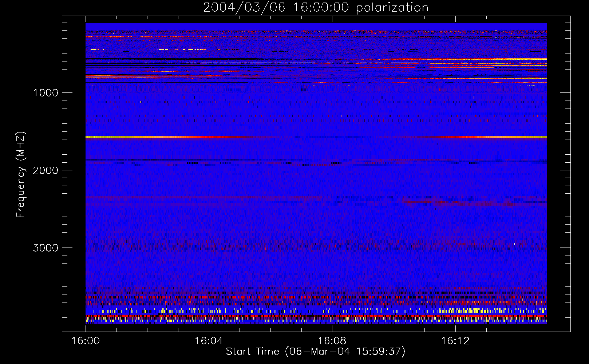589x364 pixels.
Task: Click the 16:08 time tick label
Action: (x=332, y=341)
